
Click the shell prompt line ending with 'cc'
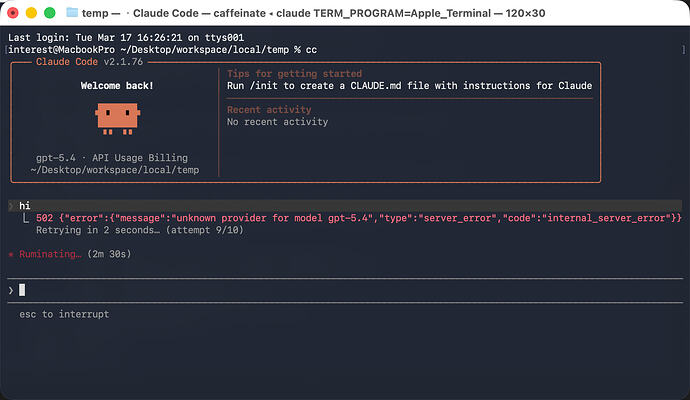pos(162,50)
